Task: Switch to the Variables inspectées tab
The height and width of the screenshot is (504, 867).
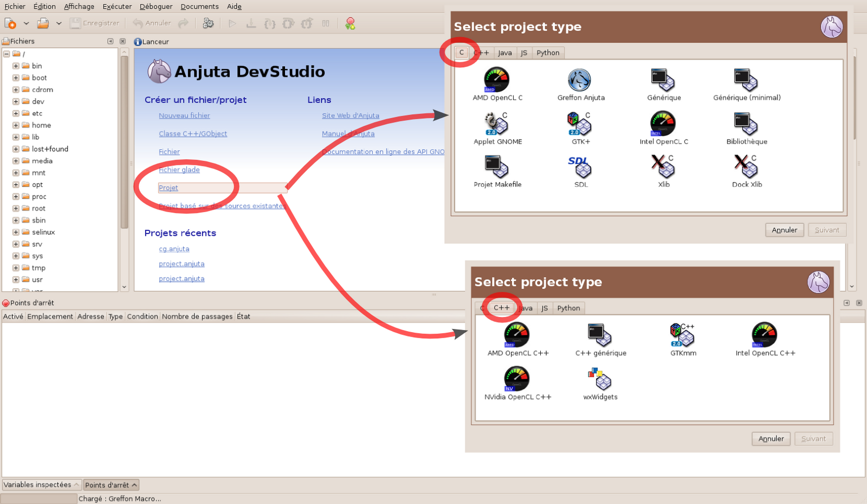Action: (x=42, y=485)
